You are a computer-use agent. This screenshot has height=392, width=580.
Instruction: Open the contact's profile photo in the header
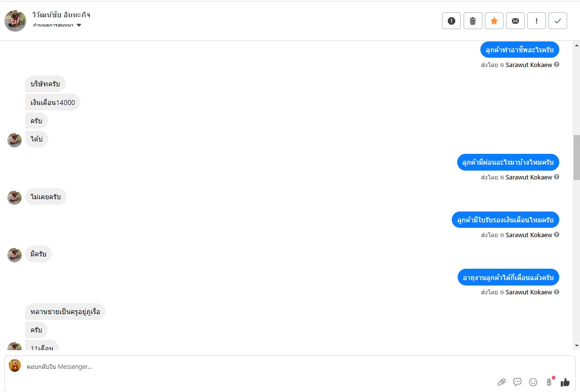click(15, 21)
